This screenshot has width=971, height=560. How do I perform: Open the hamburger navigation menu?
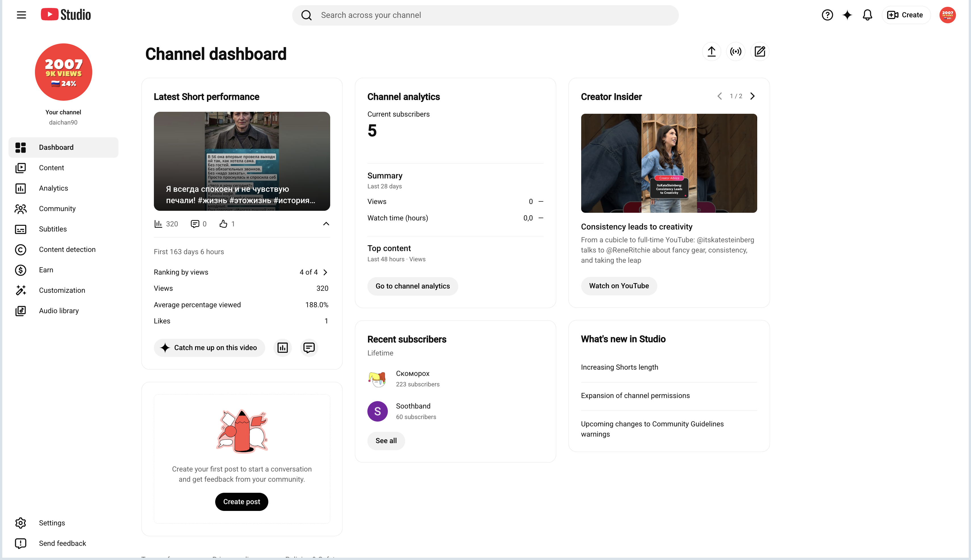[x=22, y=15]
